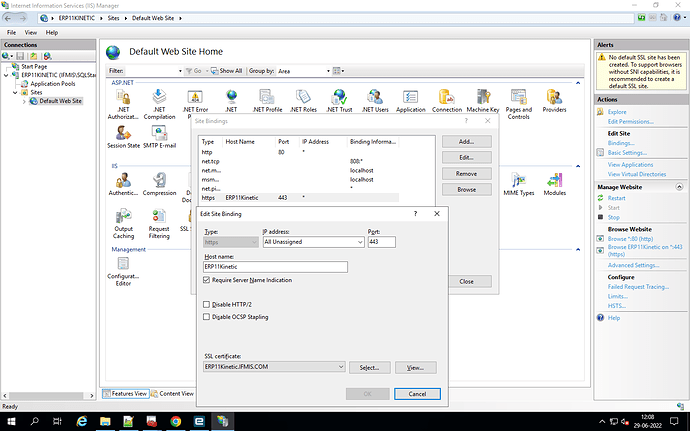
Task: Open the Help menu
Action: [51, 33]
